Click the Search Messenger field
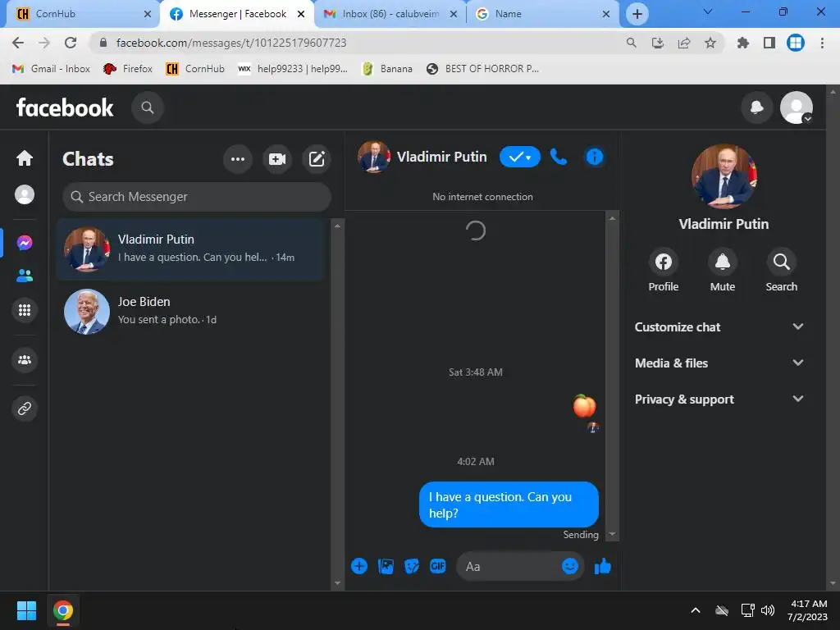 [197, 197]
